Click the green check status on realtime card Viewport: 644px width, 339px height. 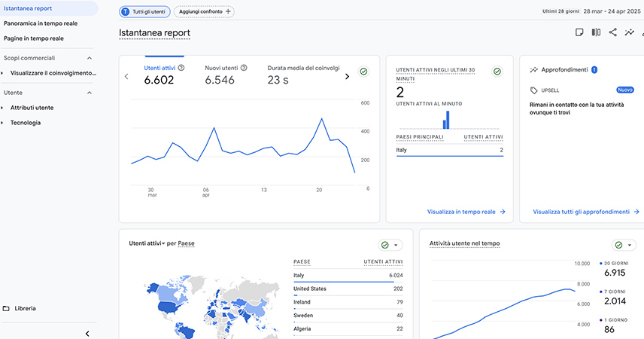tap(497, 72)
